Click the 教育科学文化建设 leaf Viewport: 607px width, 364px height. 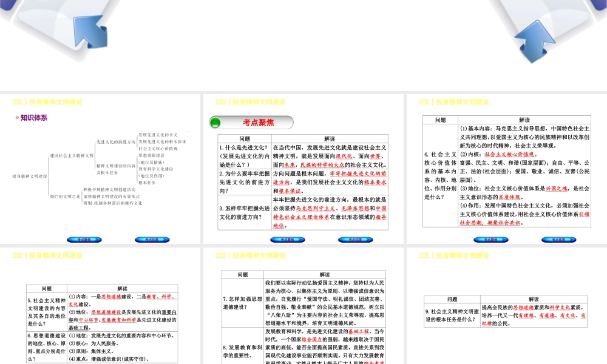(x=155, y=169)
